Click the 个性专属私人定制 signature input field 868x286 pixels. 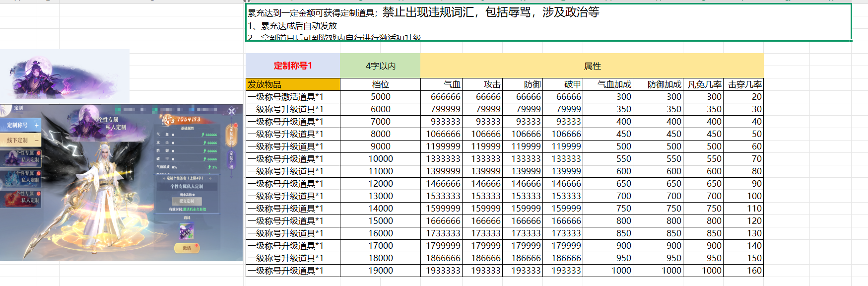pos(187,187)
